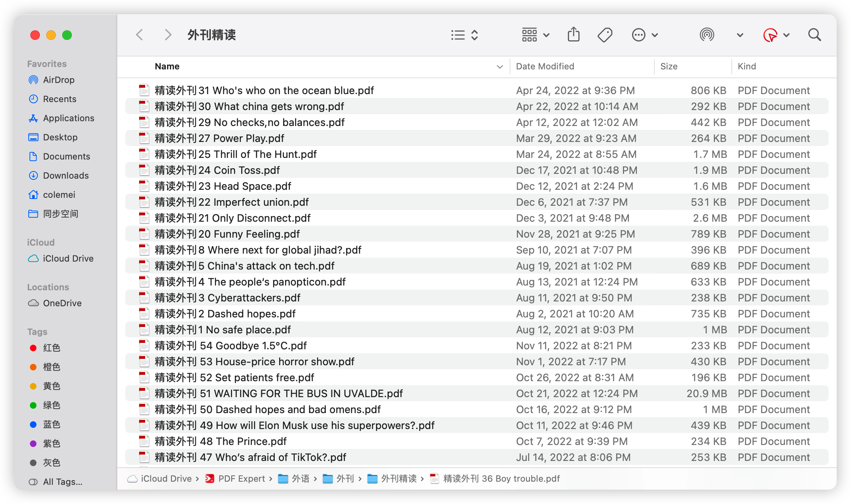This screenshot has width=851, height=504.
Task: Click PDF Expert in path bar
Action: coord(241,478)
